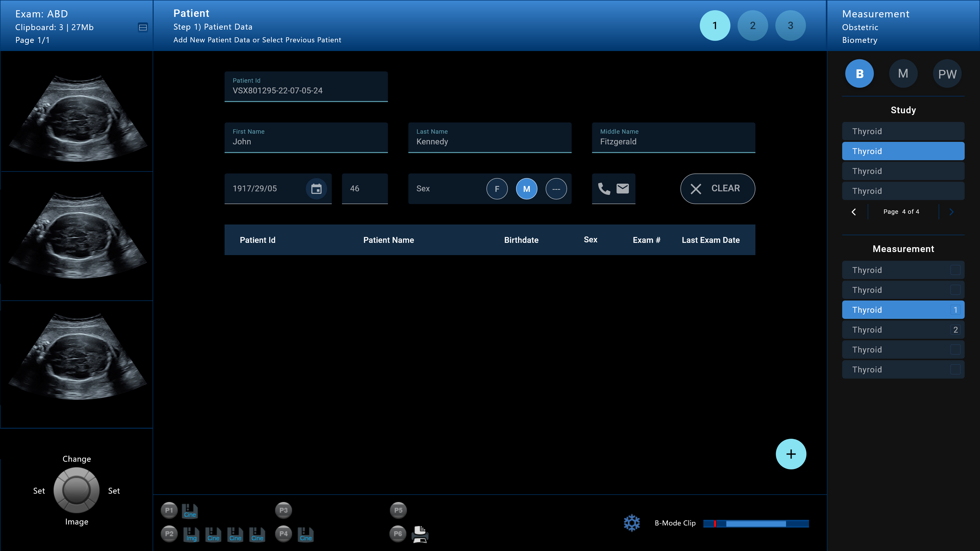Click the Image label below trackball
980x551 pixels.
(x=77, y=522)
